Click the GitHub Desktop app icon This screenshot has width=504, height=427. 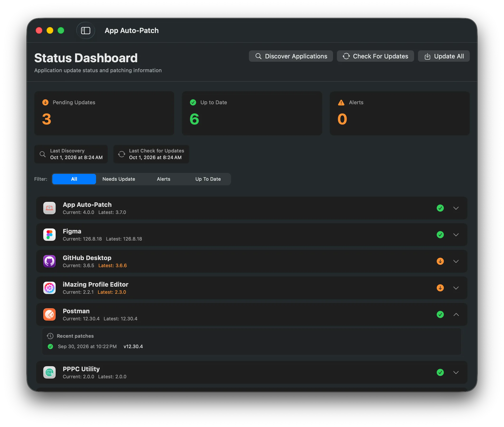[x=49, y=261]
